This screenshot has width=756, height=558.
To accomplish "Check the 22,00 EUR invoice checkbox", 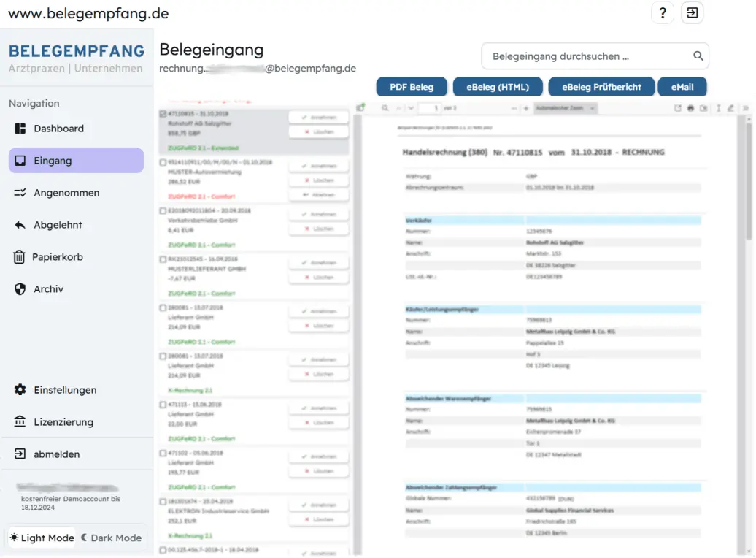I will 163,405.
